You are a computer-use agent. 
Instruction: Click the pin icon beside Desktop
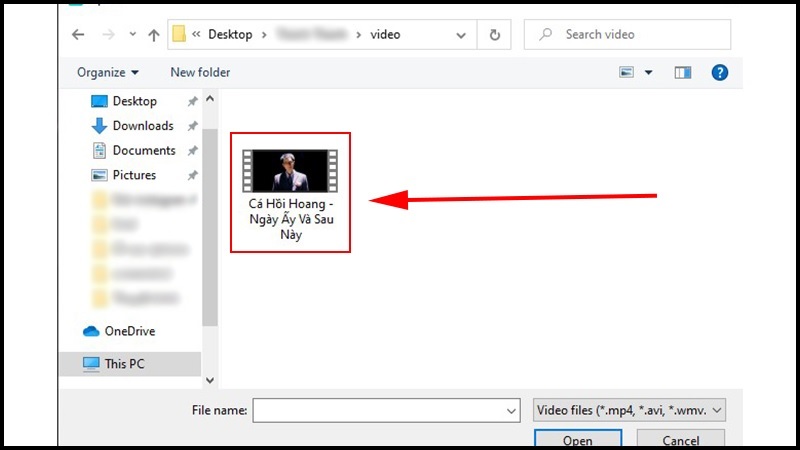pos(192,101)
